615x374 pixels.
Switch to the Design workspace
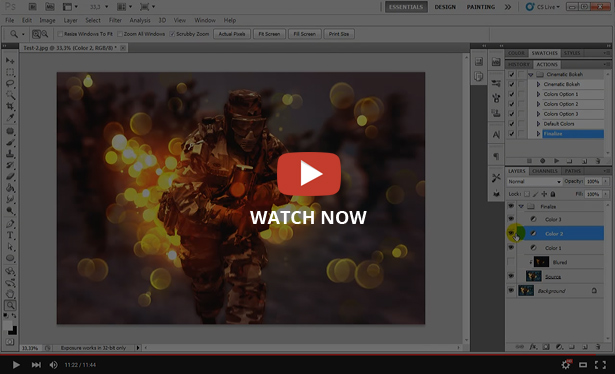pos(445,7)
